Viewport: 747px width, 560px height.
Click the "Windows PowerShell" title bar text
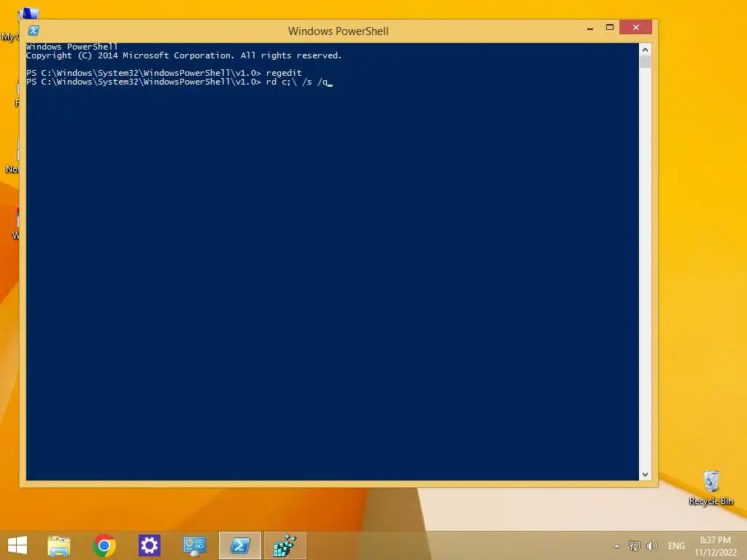[x=338, y=31]
